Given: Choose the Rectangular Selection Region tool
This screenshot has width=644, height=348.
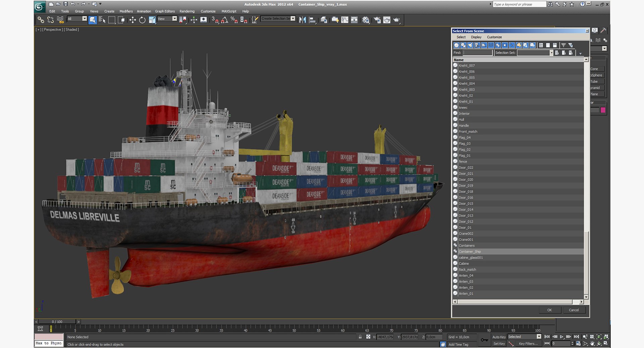Looking at the screenshot, I should pos(111,20).
